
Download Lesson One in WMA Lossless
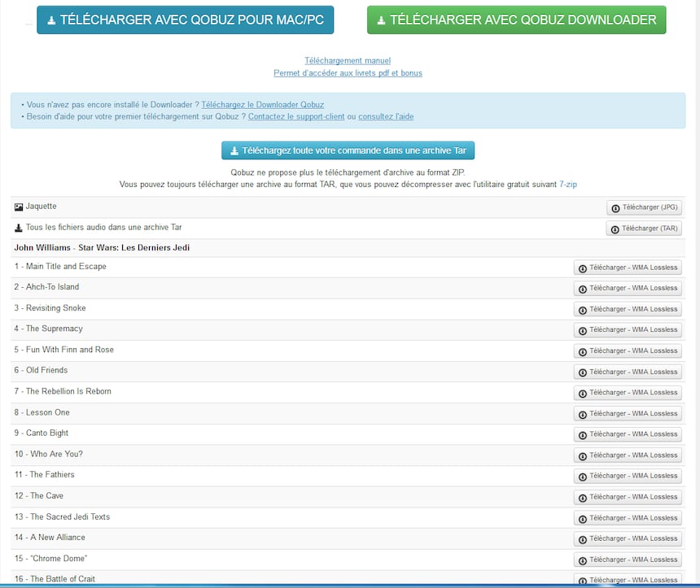point(628,414)
